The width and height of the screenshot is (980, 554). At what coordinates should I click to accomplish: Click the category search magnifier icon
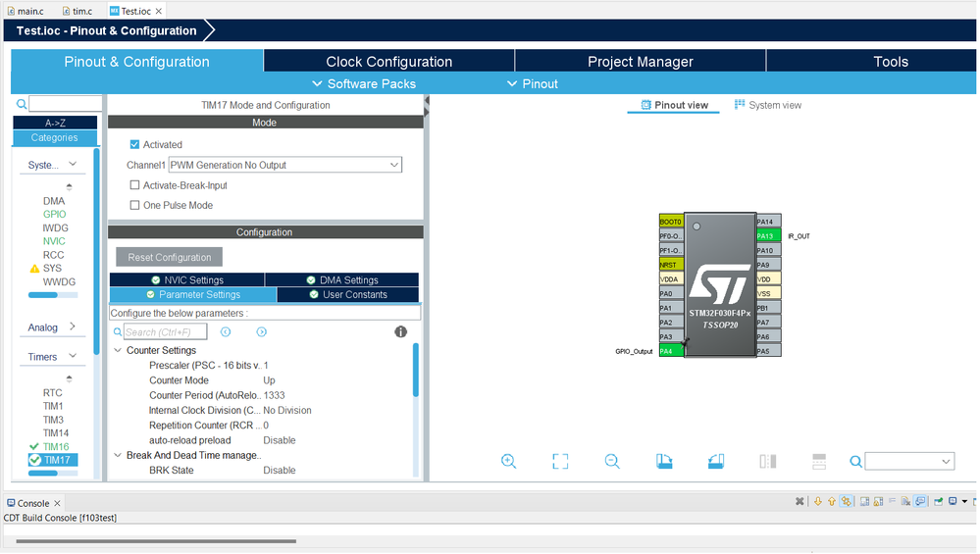(x=22, y=104)
